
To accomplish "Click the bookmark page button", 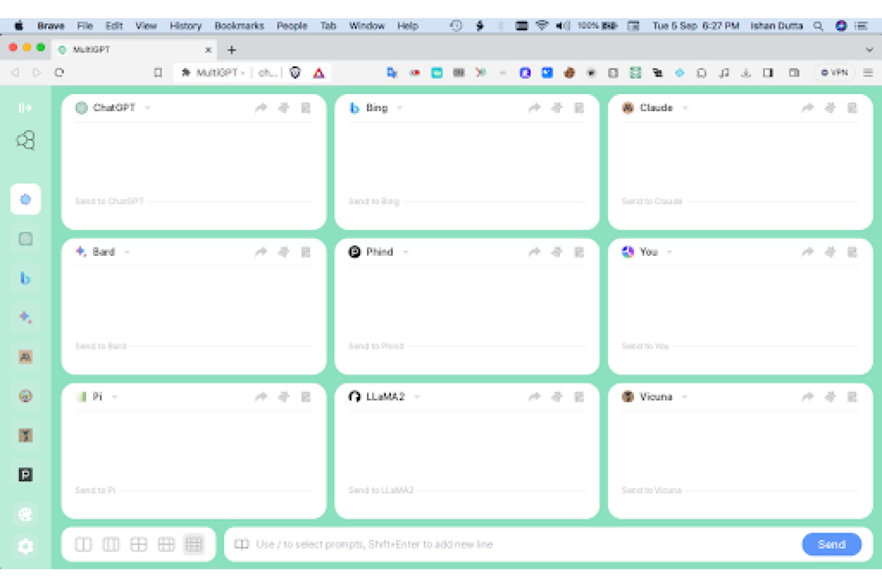I will (158, 73).
